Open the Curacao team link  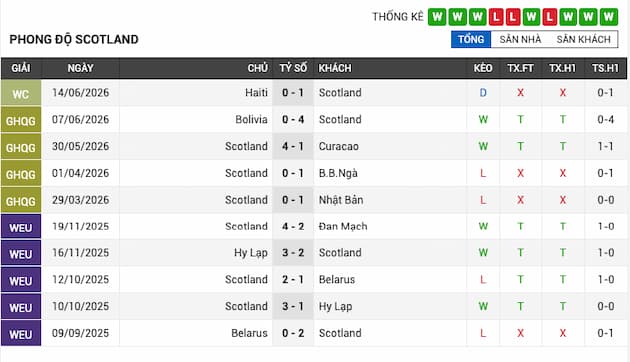pyautogui.click(x=338, y=146)
